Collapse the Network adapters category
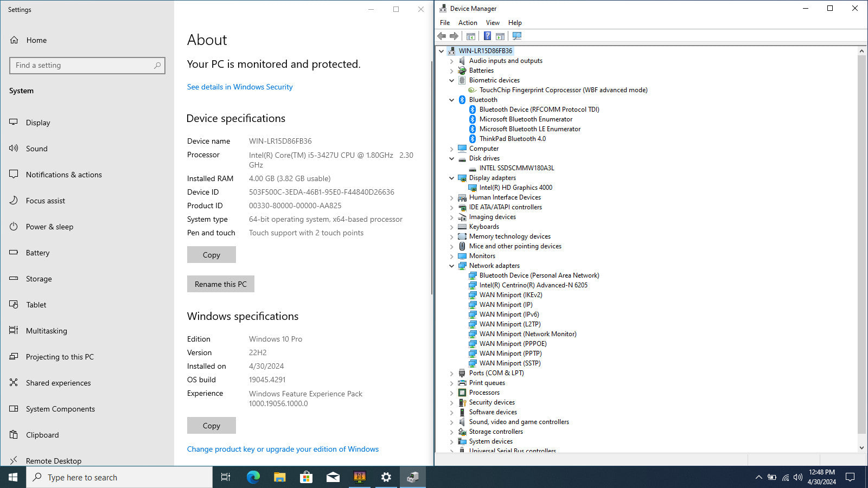868x488 pixels. (451, 266)
